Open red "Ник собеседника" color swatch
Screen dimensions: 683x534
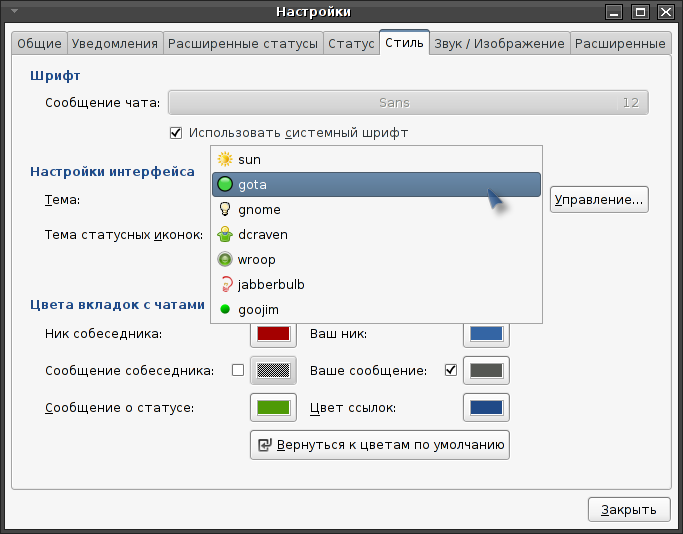[x=273, y=334]
